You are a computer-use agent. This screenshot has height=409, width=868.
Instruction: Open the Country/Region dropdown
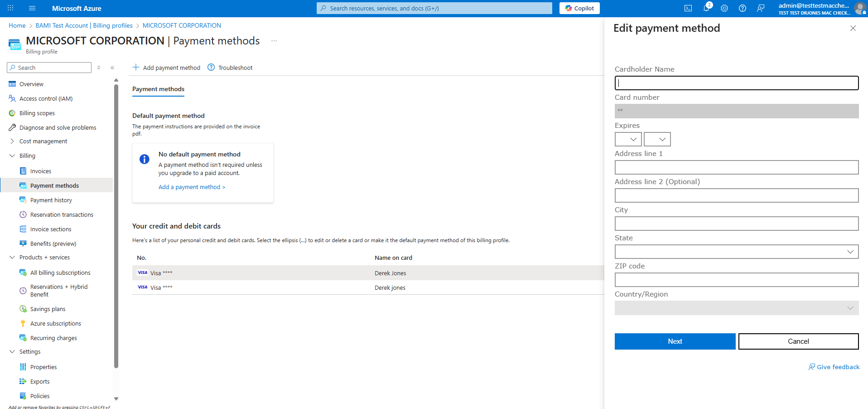coord(737,308)
